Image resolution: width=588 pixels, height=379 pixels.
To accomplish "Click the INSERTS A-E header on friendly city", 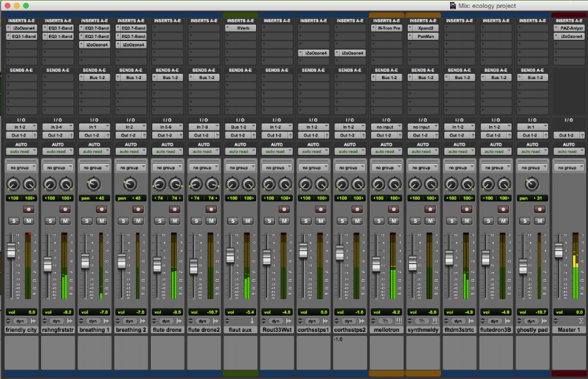I will coord(22,21).
